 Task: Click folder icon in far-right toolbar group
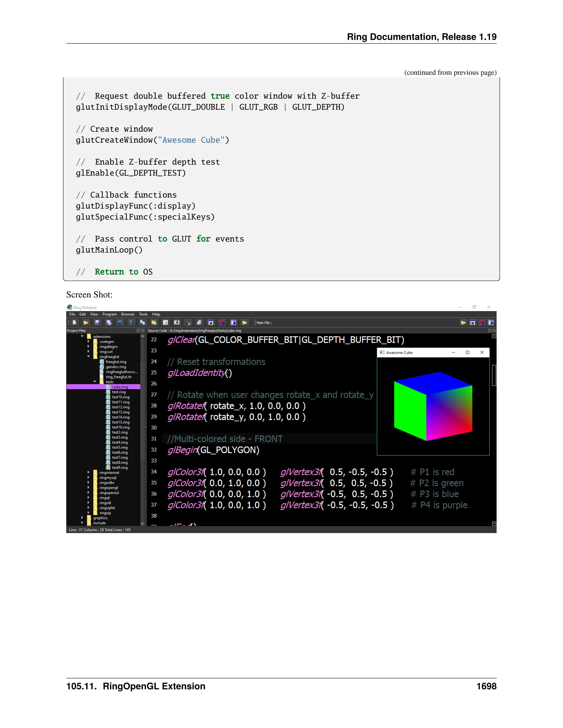(x=463, y=322)
